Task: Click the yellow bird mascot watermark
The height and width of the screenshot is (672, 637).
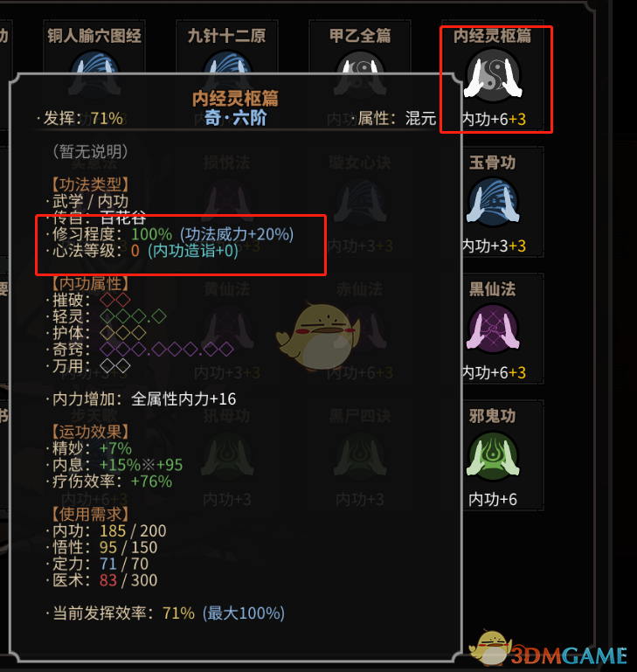Action: 318,336
